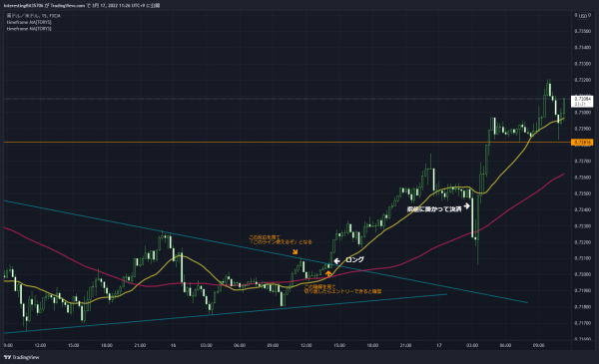The image size is (599, 364).
Task: Click the orange 0.72816 price label
Action: [x=582, y=143]
